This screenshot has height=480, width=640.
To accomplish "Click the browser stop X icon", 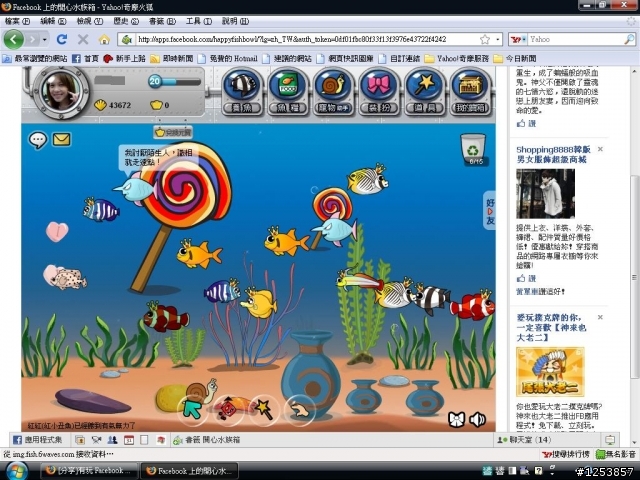I will tap(83, 39).
